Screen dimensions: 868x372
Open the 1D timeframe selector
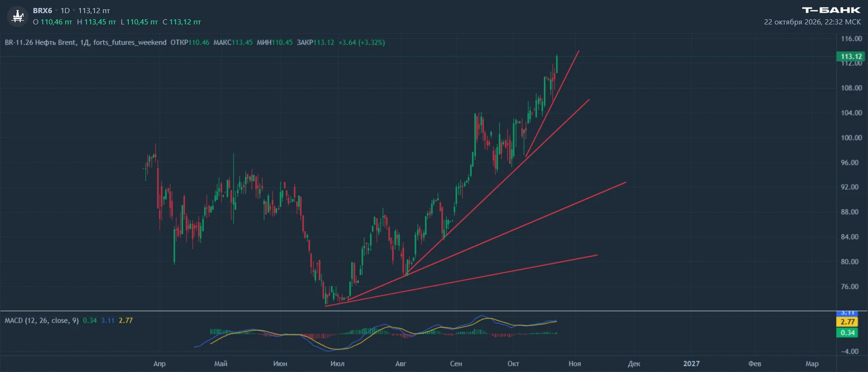click(65, 10)
